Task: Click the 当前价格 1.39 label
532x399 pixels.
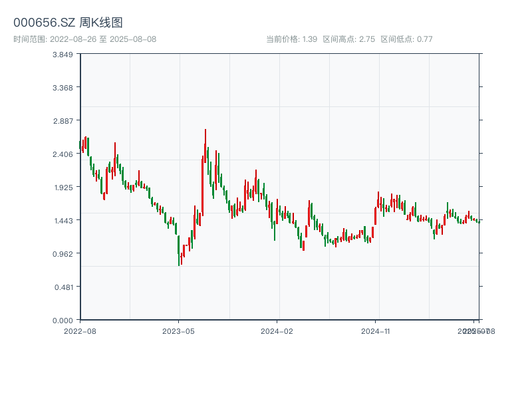Action: pos(291,39)
